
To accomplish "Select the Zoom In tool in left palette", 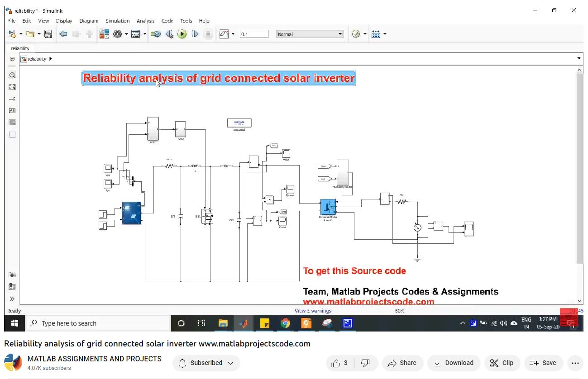I will tap(12, 76).
